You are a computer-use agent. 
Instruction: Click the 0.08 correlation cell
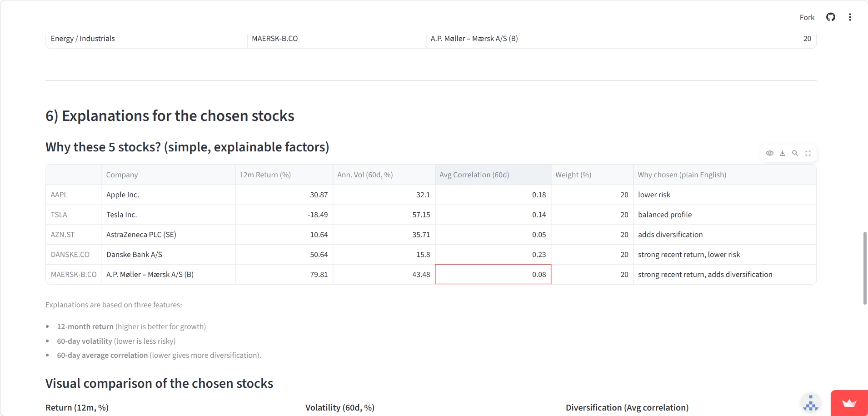493,275
